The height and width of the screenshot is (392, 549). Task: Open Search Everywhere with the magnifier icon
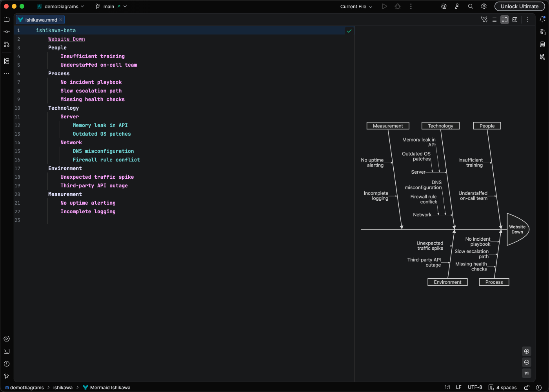(470, 6)
